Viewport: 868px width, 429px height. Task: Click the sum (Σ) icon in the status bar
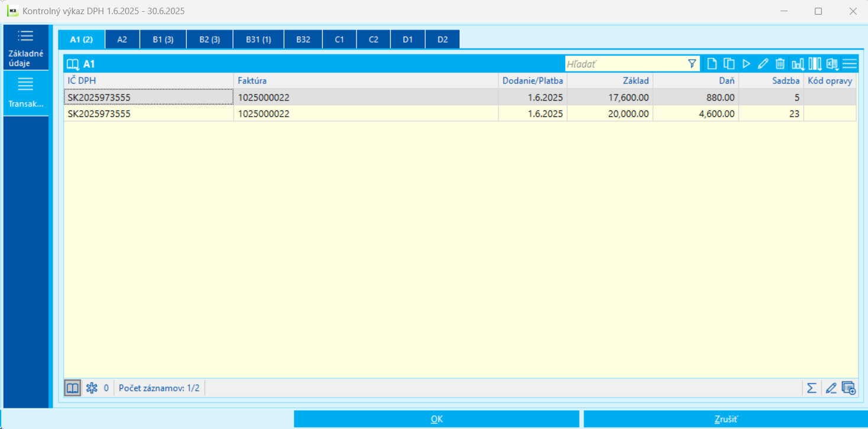tap(812, 388)
